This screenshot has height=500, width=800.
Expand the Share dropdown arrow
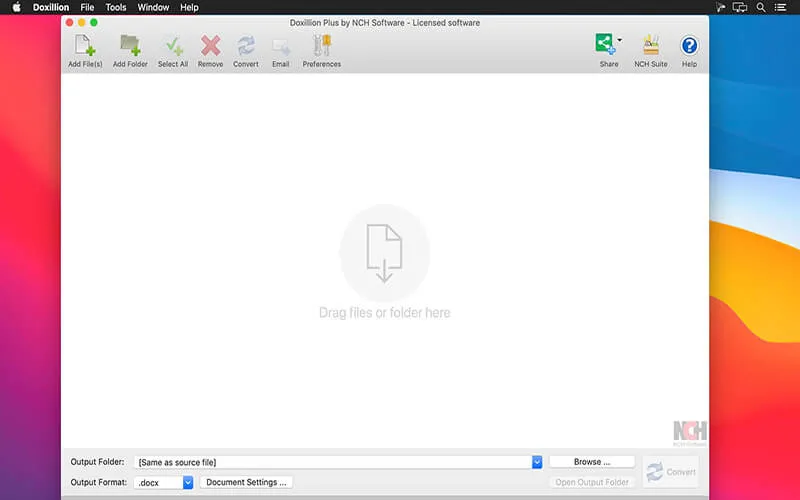(619, 40)
